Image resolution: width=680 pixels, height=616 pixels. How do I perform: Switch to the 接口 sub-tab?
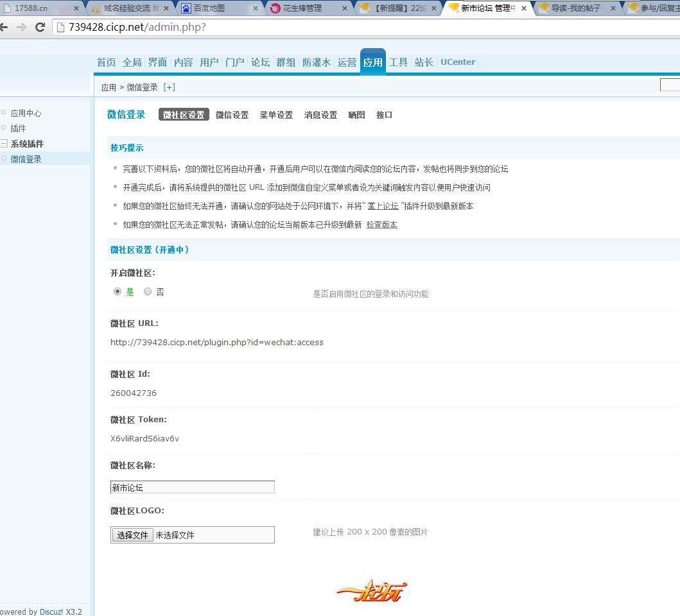pos(384,115)
